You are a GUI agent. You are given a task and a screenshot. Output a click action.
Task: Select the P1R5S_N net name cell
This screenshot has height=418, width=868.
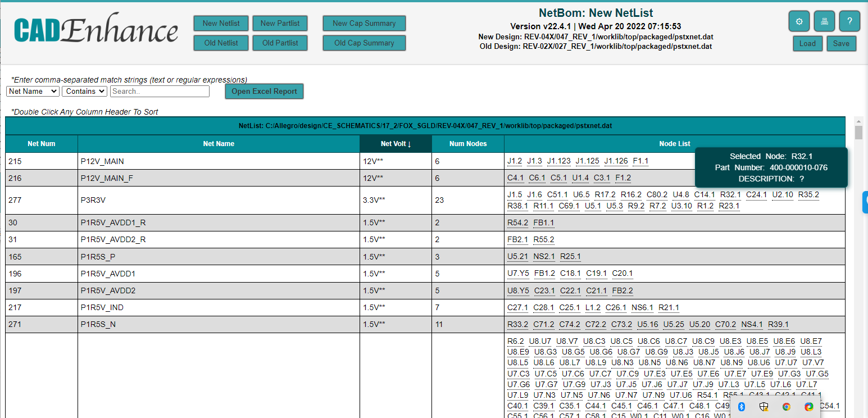(x=219, y=324)
